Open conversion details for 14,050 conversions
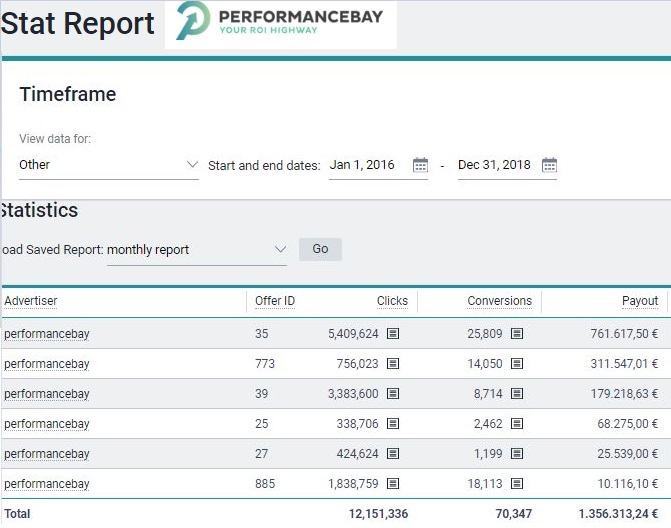 coord(517,363)
